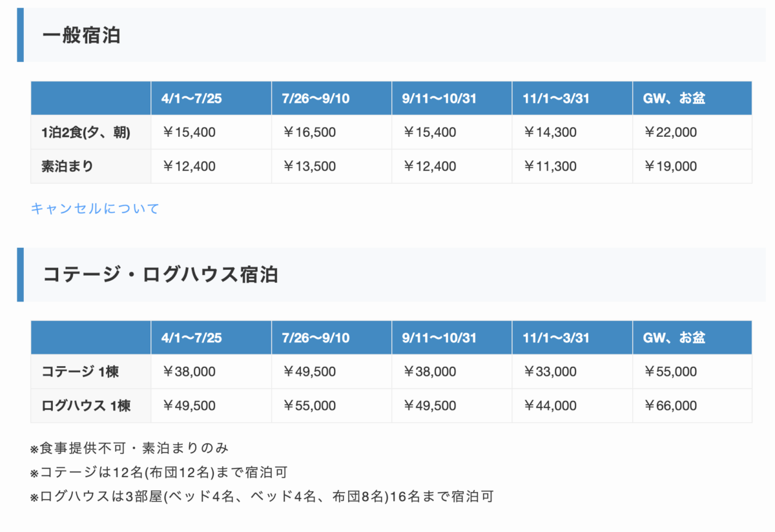Click the ￥11,300 素泊まり winter price

pyautogui.click(x=550, y=167)
